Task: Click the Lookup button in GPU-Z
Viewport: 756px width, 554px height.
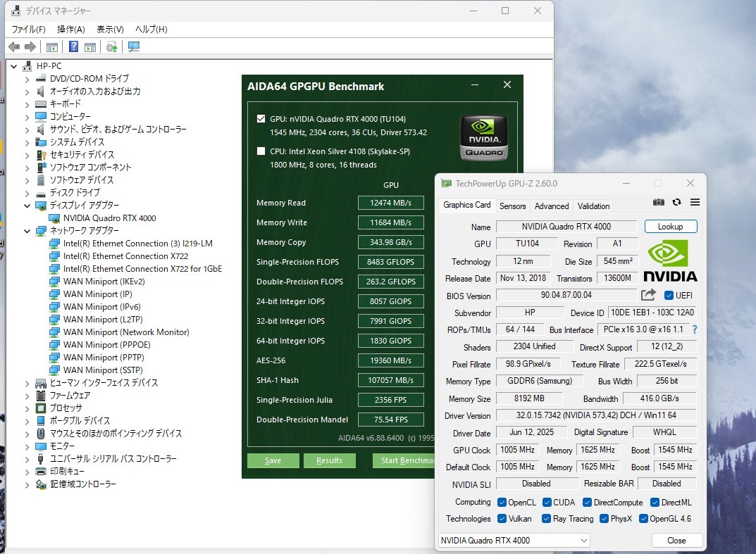Action: point(671,227)
